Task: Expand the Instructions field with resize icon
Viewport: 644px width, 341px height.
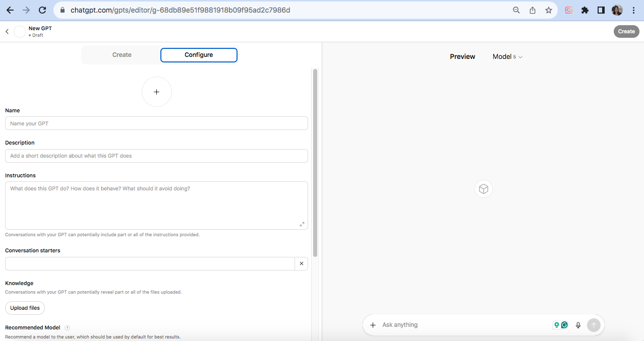Action: 302,224
